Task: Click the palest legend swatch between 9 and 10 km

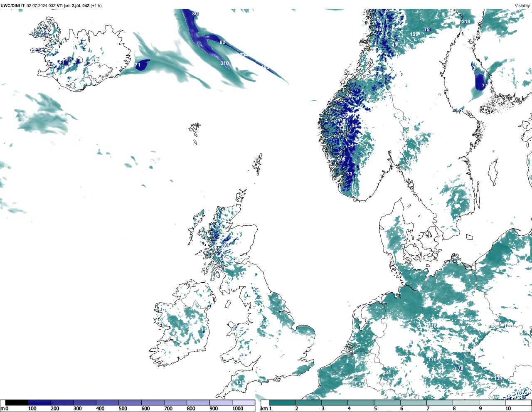Action: (x=492, y=402)
